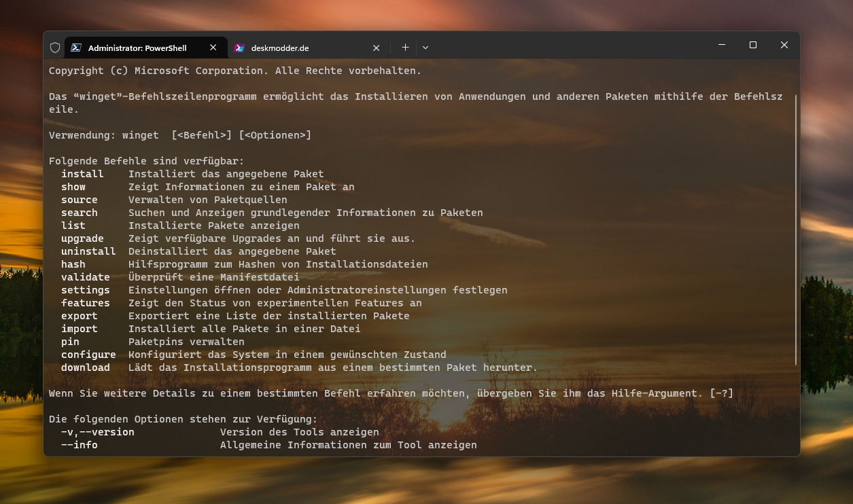Click the 'hash' command text

[73, 264]
